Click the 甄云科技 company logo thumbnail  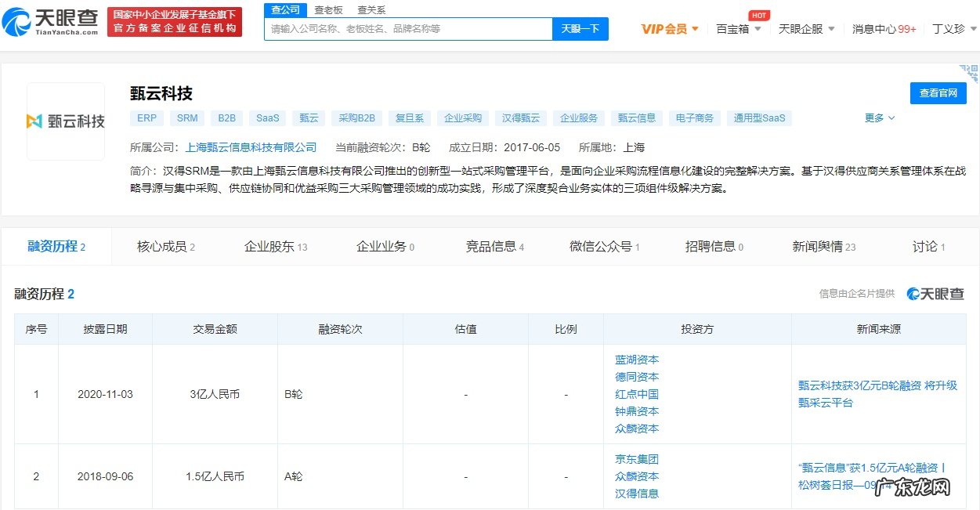coord(66,119)
